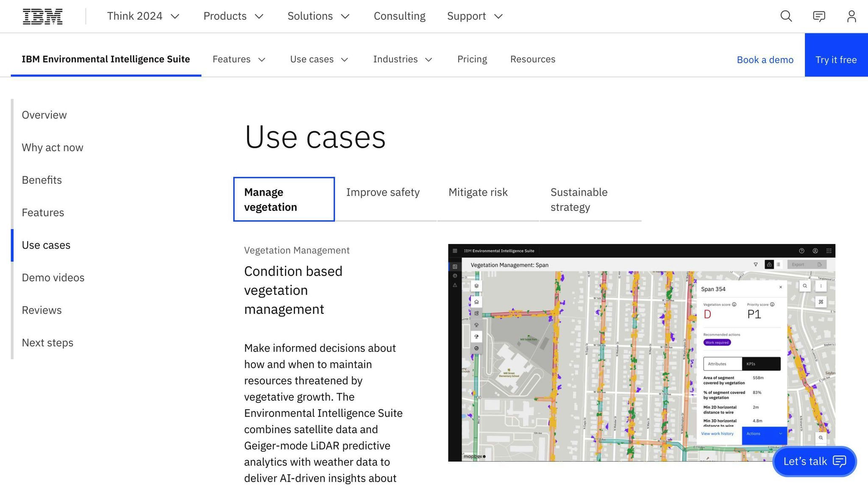Select the KPIs tab in Span panel
The height and width of the screenshot is (488, 868).
[x=761, y=364]
